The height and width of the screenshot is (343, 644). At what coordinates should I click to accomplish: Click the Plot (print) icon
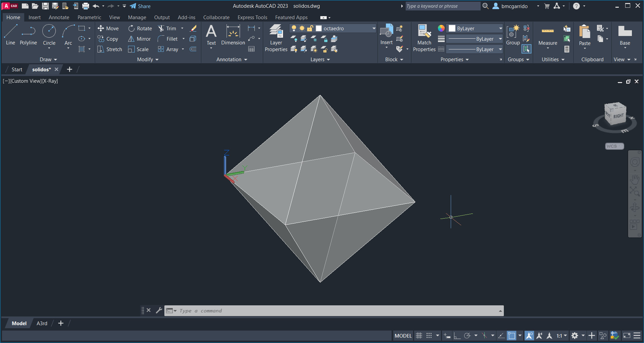(86, 6)
